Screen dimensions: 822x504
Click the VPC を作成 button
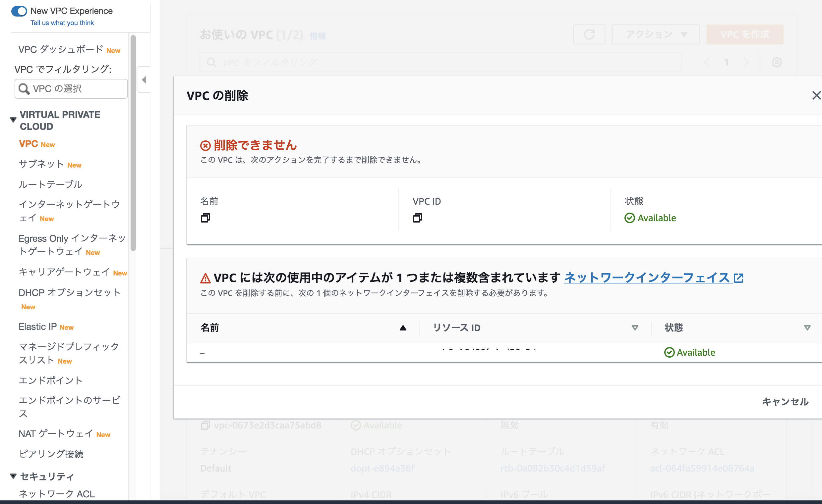745,34
